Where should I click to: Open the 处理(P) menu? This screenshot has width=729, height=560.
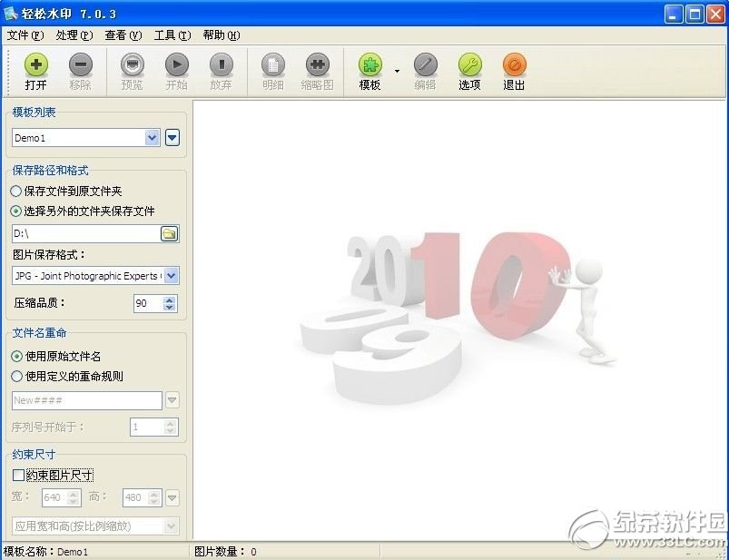[74, 35]
